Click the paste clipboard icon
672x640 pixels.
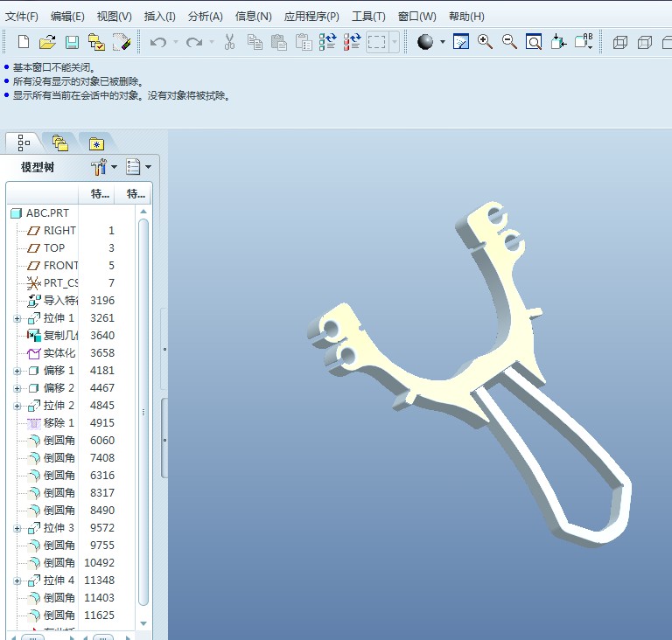pyautogui.click(x=278, y=42)
